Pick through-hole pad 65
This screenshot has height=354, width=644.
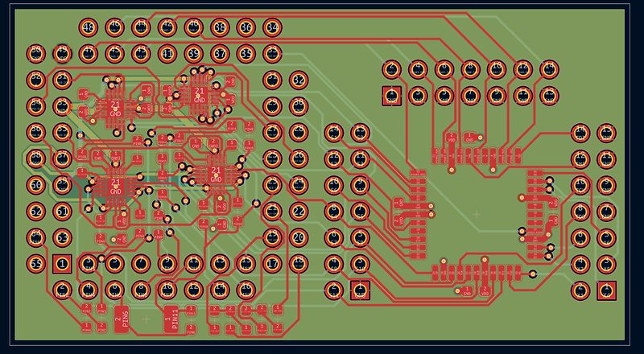click(35, 264)
